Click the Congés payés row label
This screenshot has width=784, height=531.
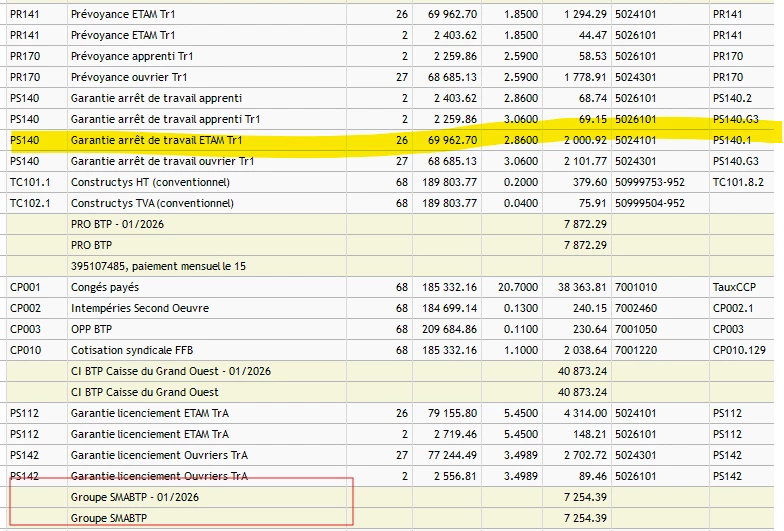(x=106, y=288)
